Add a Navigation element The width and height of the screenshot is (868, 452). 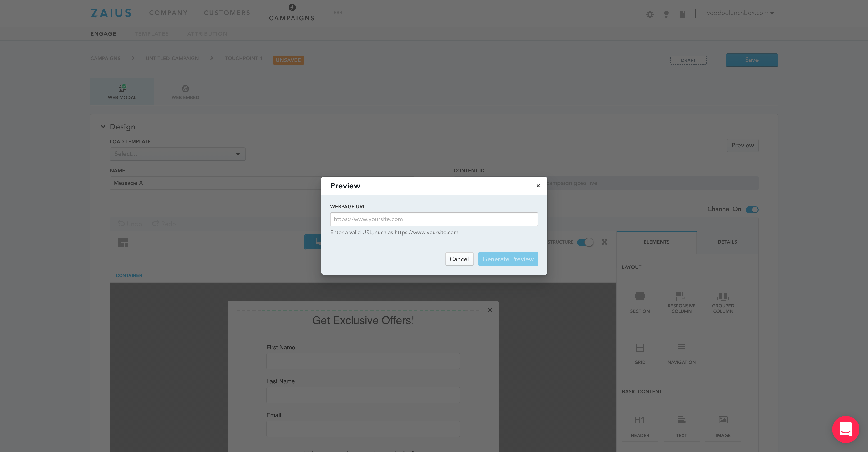coord(681,353)
